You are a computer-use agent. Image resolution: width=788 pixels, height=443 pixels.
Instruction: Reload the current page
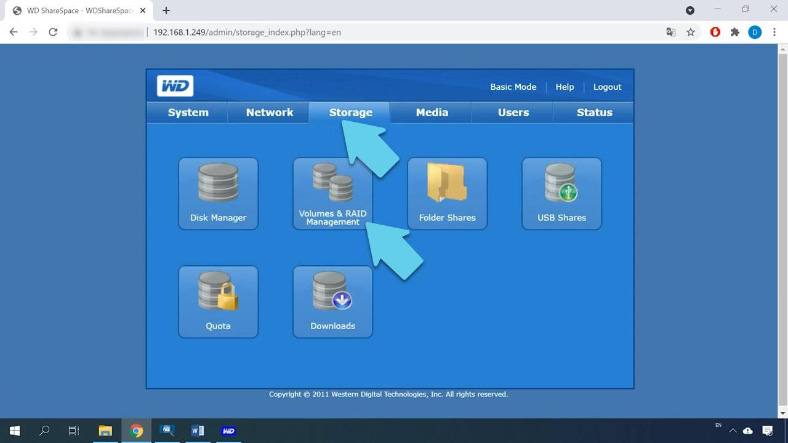point(53,32)
